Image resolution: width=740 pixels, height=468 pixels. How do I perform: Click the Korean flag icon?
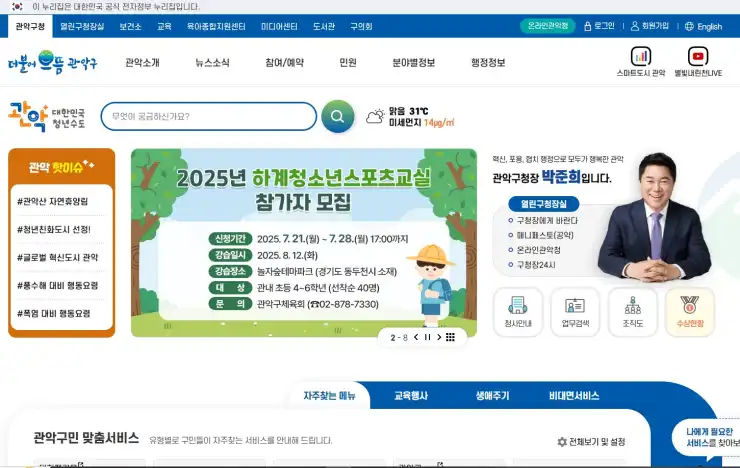click(17, 7)
